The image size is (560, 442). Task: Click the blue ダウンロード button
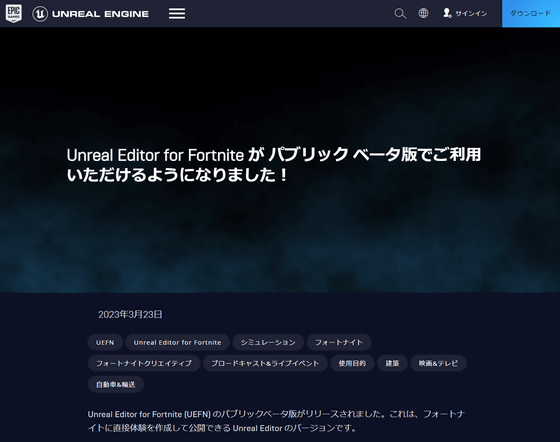531,14
